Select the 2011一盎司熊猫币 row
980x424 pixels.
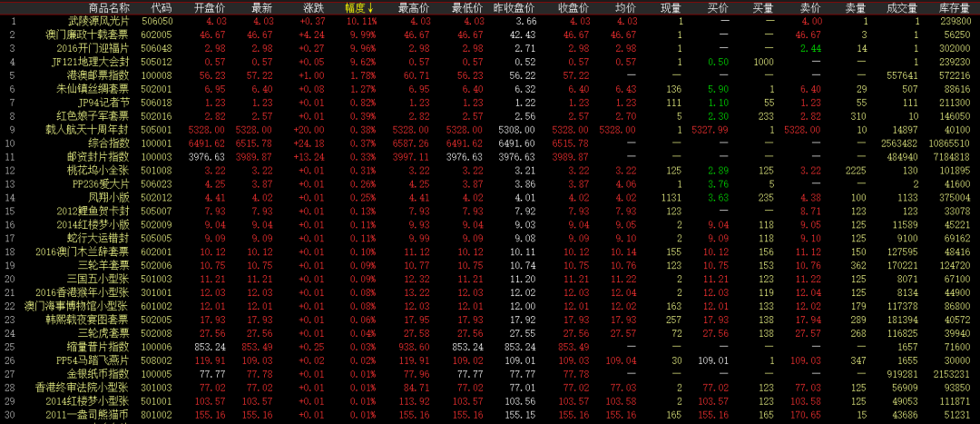[x=490, y=414]
